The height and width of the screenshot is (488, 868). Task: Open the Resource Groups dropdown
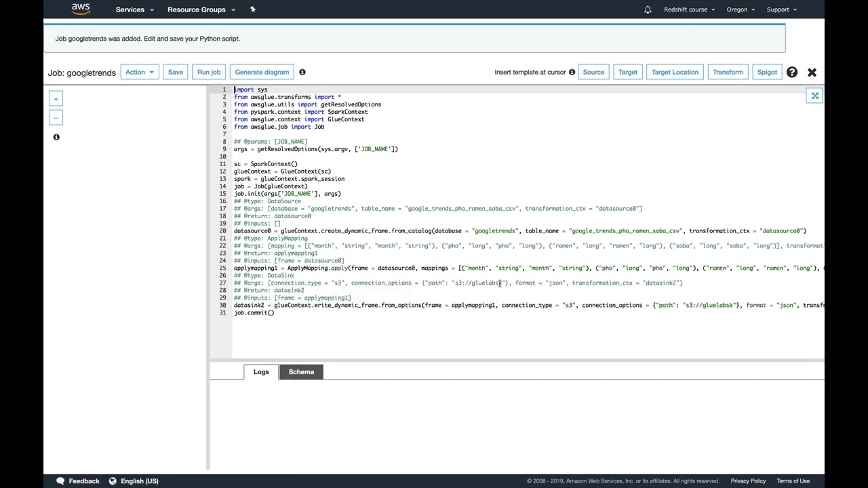pos(201,9)
